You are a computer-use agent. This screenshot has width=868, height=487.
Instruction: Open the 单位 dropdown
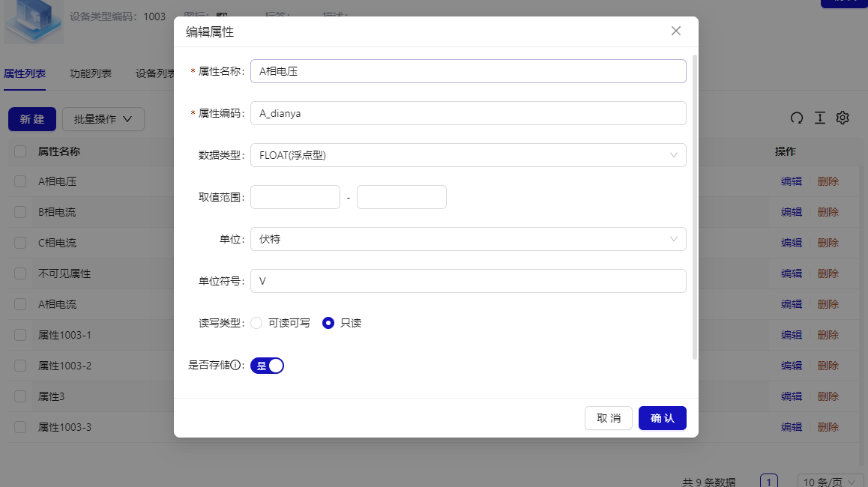tap(468, 238)
